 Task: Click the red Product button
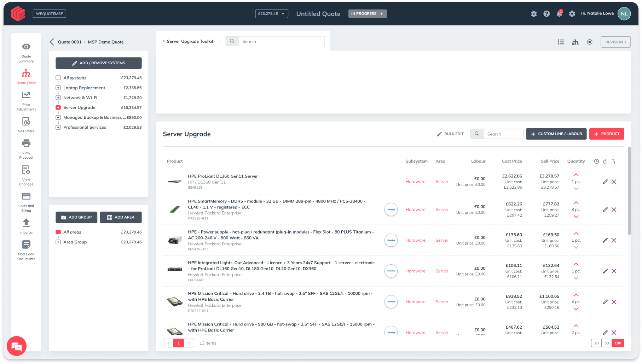tap(607, 134)
